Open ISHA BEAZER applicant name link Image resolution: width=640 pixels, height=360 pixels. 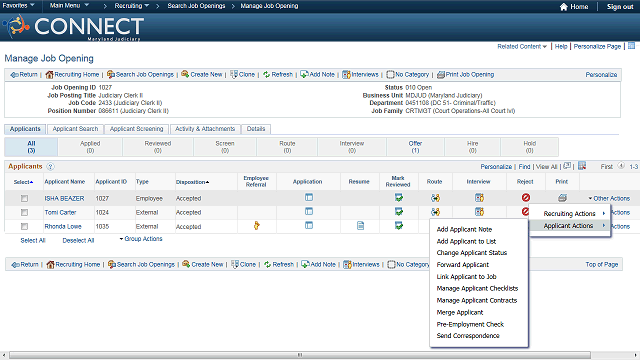[64, 198]
